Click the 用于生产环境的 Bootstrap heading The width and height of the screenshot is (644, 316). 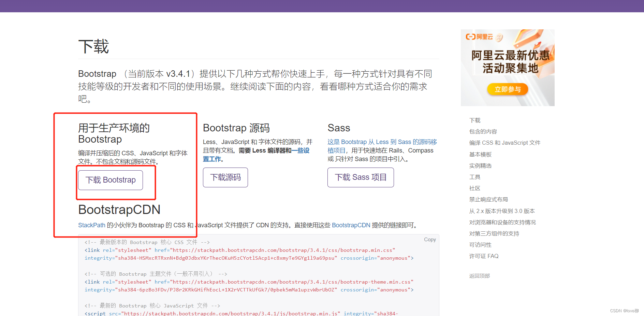click(114, 133)
